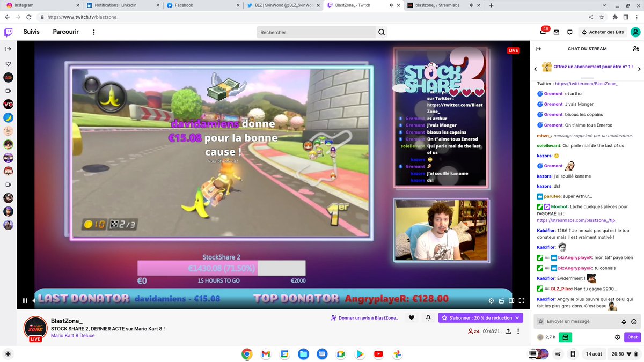Toggle notifications with the bell button

[428, 318]
